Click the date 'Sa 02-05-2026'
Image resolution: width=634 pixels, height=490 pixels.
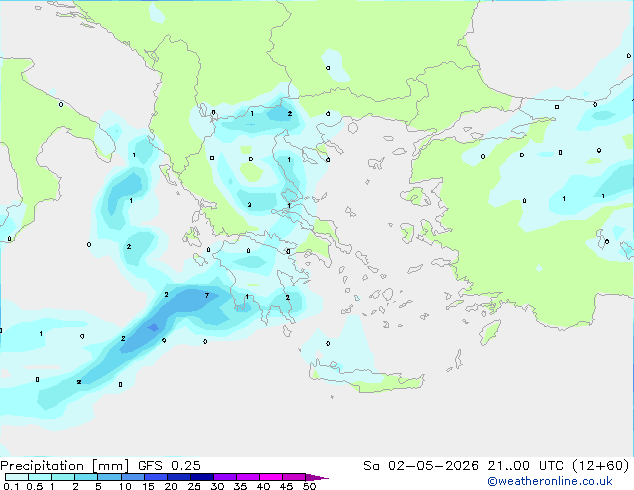[x=421, y=466]
